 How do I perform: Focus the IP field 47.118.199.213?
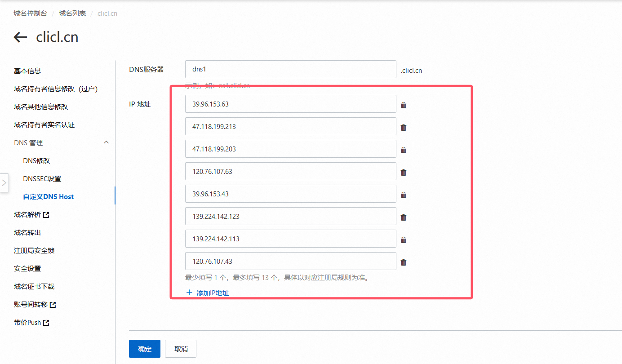[x=291, y=126]
